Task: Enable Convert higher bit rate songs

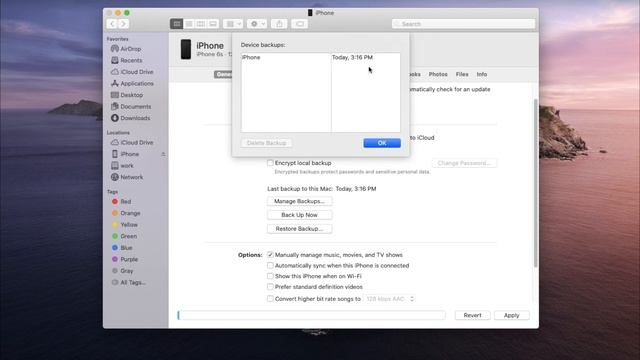Action: [x=270, y=299]
